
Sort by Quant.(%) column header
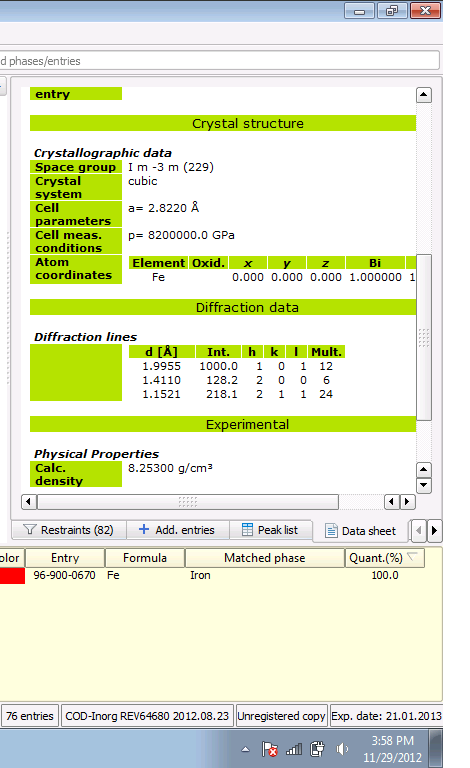[x=384, y=558]
